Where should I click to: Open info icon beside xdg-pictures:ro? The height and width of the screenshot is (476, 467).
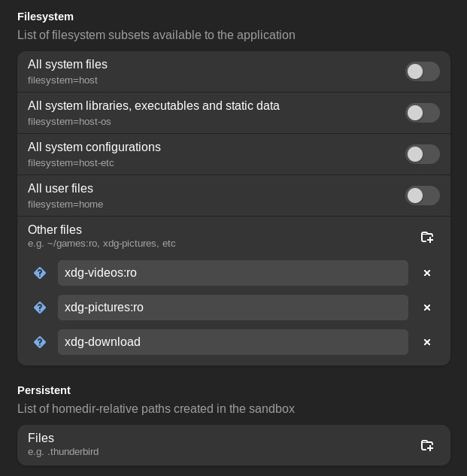click(40, 308)
